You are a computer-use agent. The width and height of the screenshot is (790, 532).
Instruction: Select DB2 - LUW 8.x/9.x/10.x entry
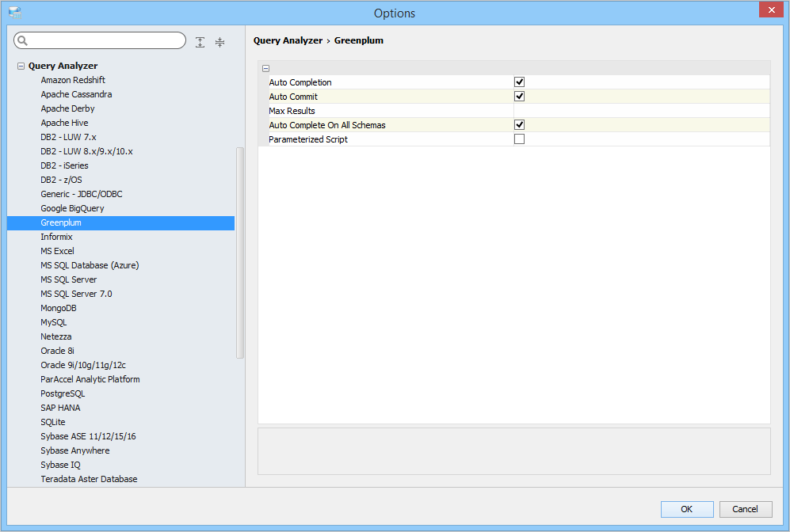(x=86, y=151)
